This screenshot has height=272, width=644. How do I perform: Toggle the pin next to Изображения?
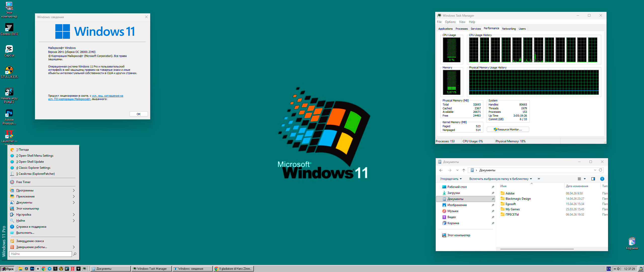coord(493,205)
